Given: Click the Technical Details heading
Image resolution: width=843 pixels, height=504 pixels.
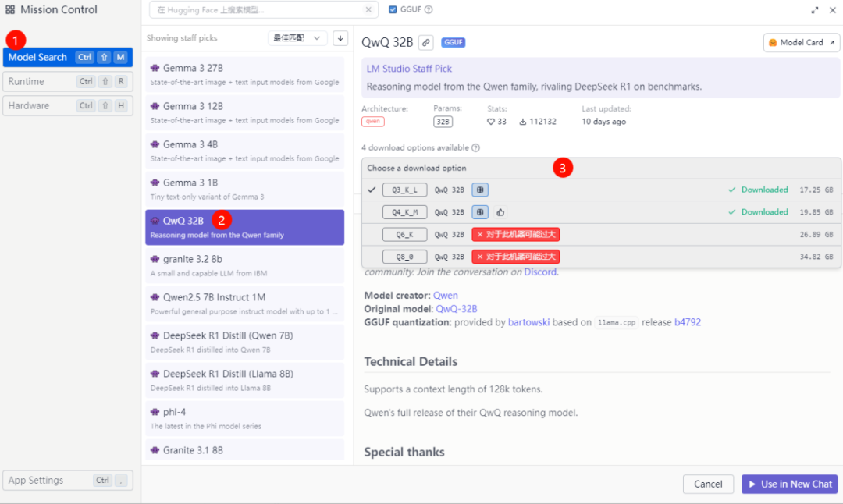Looking at the screenshot, I should 411,361.
